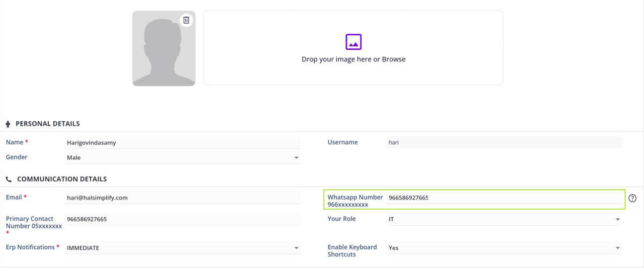Image resolution: width=644 pixels, height=268 pixels.
Task: Click the purple image upload icon
Action: pyautogui.click(x=353, y=42)
